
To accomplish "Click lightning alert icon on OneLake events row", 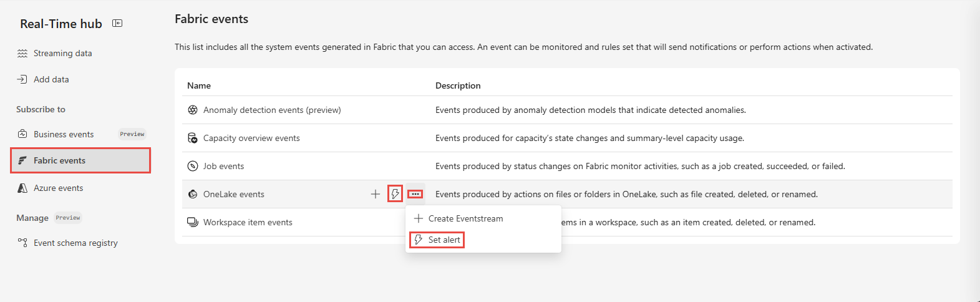I will 395,194.
